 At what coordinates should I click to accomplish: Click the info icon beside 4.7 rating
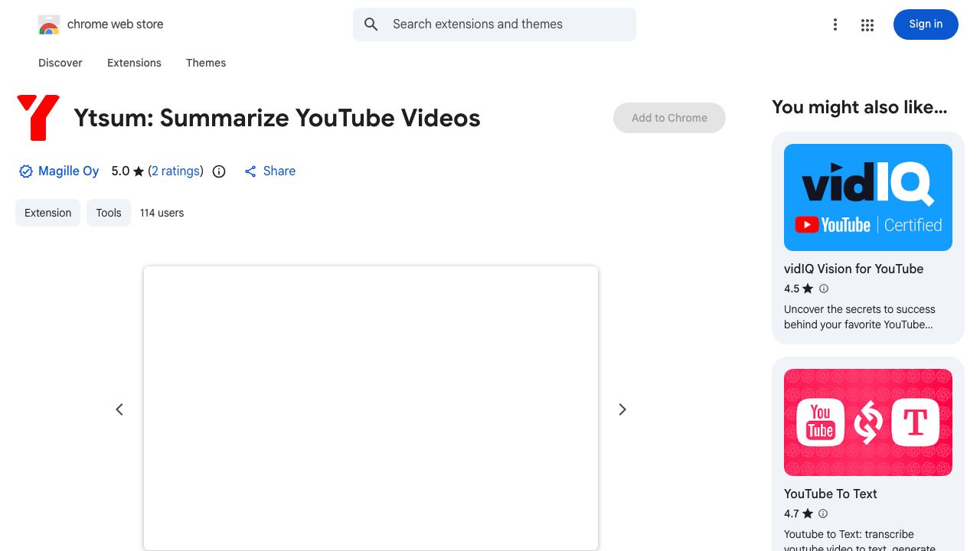pyautogui.click(x=824, y=514)
